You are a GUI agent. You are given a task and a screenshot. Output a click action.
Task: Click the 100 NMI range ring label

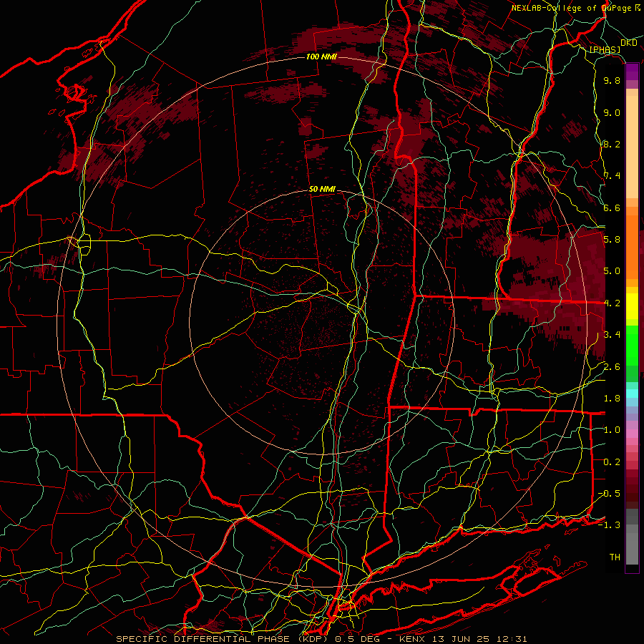click(321, 57)
